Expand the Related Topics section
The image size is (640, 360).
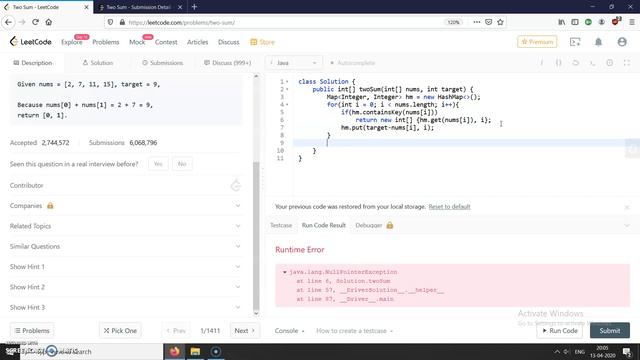[125, 226]
